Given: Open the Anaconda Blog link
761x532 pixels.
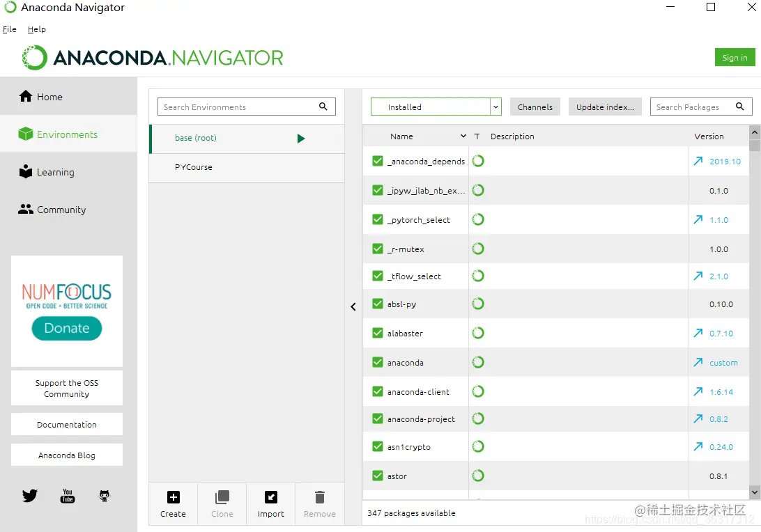Looking at the screenshot, I should (x=67, y=455).
